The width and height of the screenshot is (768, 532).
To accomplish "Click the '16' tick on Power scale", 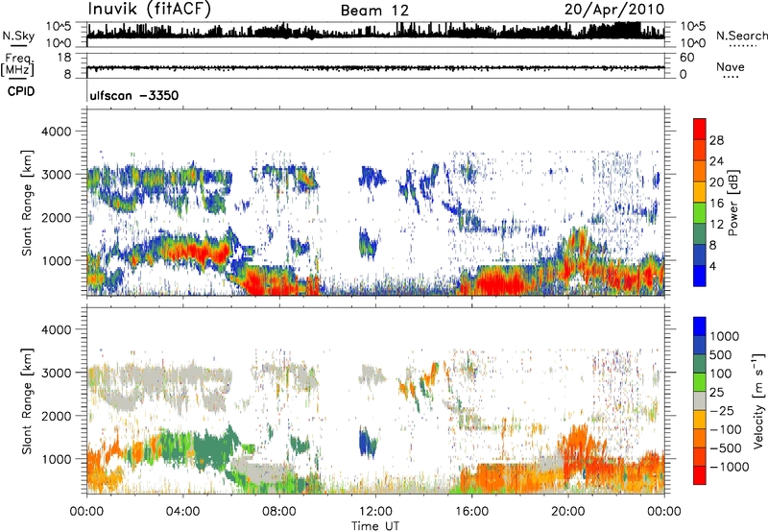I will pos(716,204).
